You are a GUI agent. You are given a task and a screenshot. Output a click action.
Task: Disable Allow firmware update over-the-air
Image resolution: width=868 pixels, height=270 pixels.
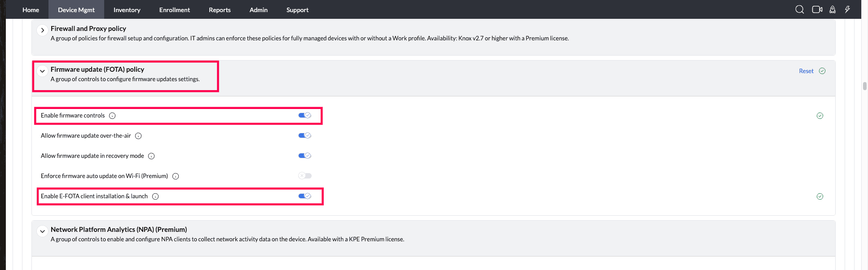click(304, 135)
